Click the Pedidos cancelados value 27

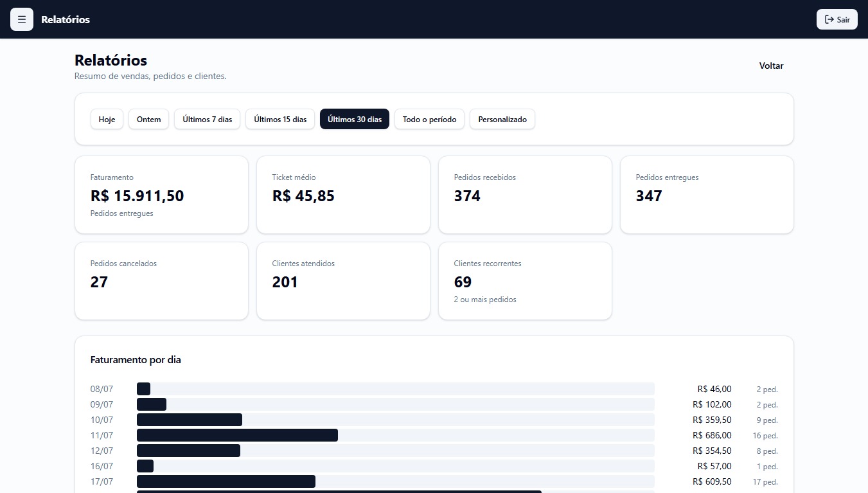tap(99, 282)
